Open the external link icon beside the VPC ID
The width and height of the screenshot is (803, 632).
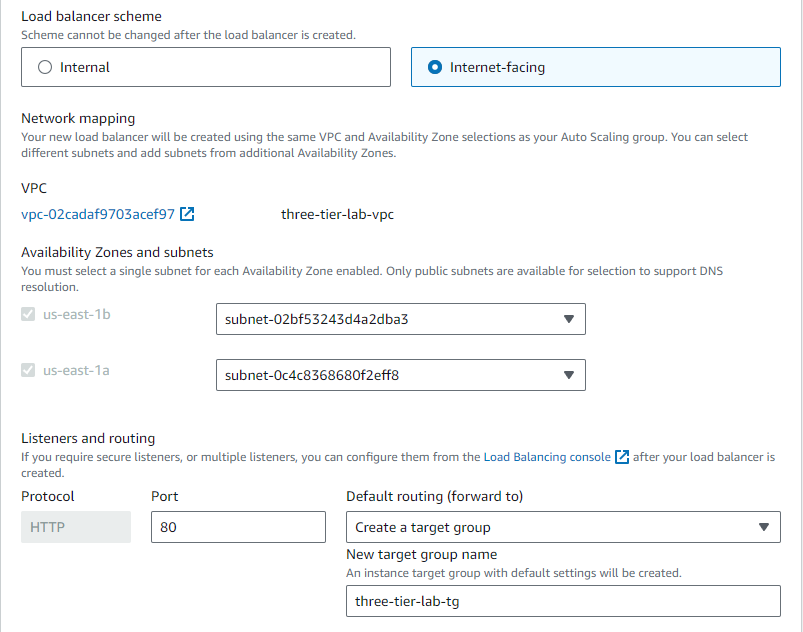(187, 214)
